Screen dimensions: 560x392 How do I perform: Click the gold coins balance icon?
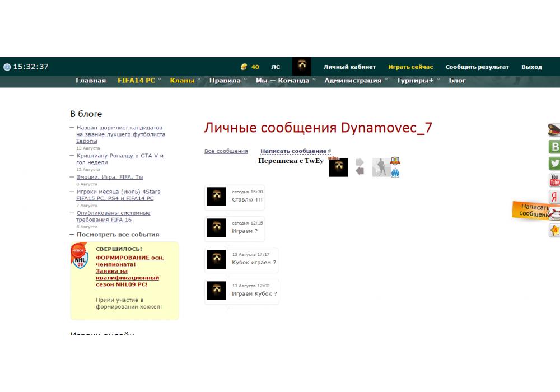244,67
